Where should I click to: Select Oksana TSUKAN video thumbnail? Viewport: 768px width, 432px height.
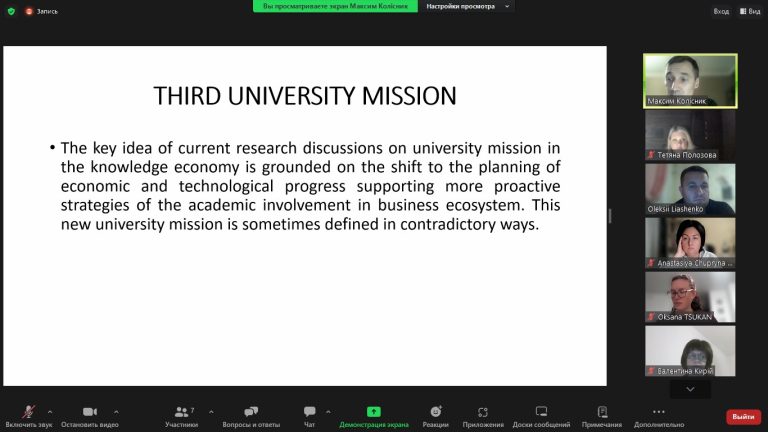[690, 297]
